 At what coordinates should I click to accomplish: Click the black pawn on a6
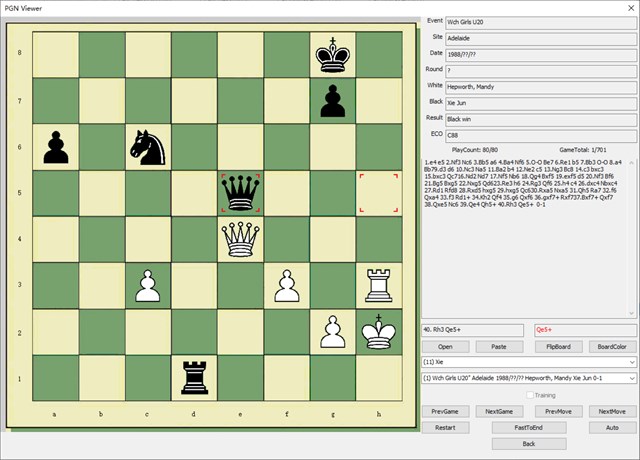pos(56,147)
